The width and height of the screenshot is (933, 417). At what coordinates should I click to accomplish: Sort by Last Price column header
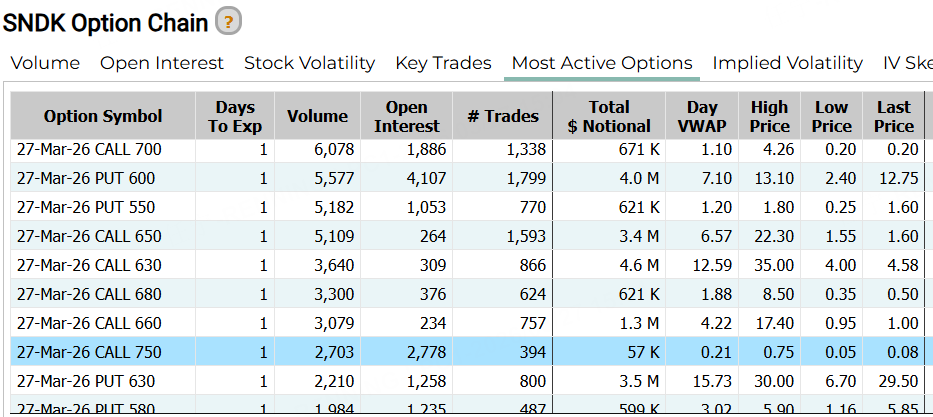pos(893,116)
